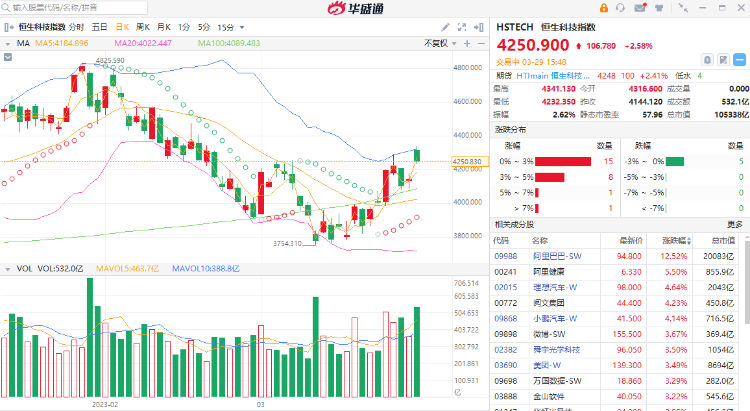Click the 最新价 column header
750x411 pixels.
point(631,241)
